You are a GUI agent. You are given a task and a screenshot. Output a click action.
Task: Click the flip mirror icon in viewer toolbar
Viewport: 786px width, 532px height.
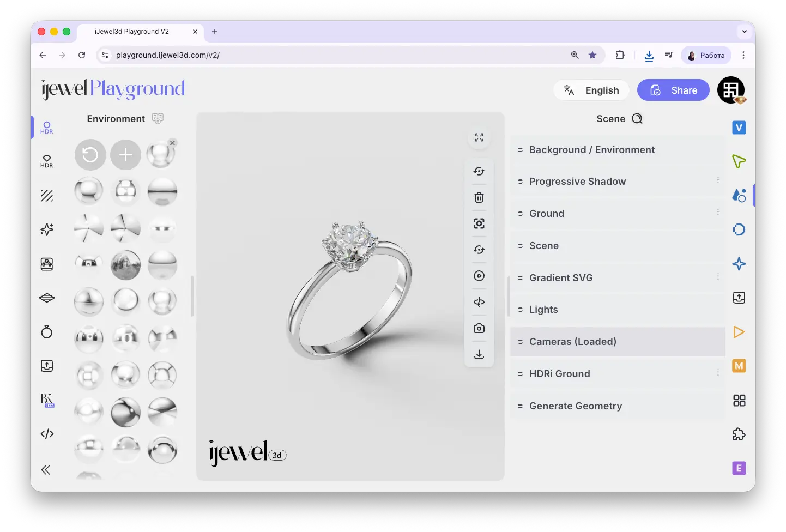pos(479,302)
